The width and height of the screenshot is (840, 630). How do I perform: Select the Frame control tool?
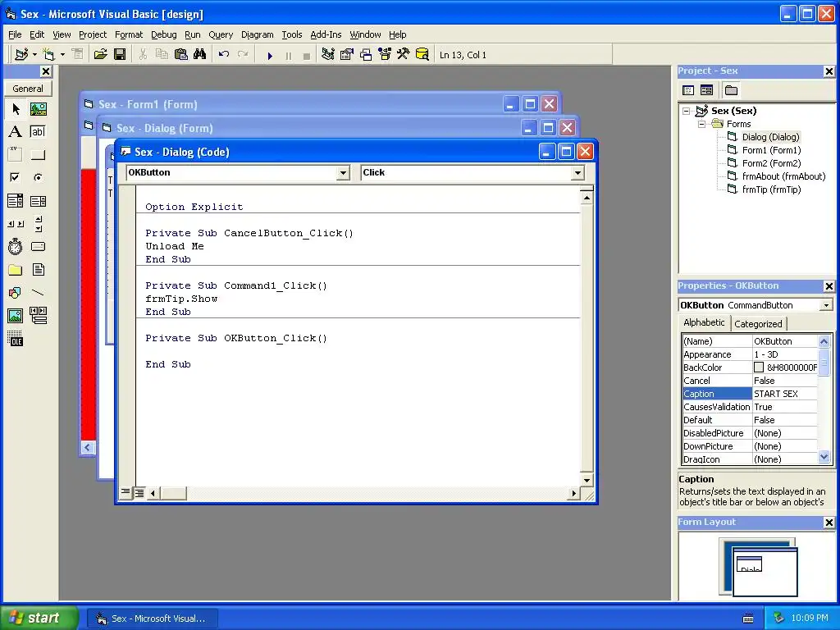[16, 155]
